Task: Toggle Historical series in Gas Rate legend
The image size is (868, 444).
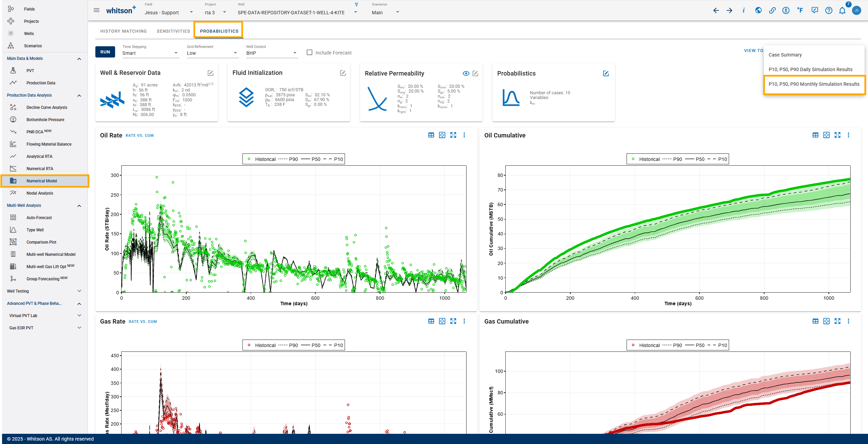Action: (x=261, y=345)
